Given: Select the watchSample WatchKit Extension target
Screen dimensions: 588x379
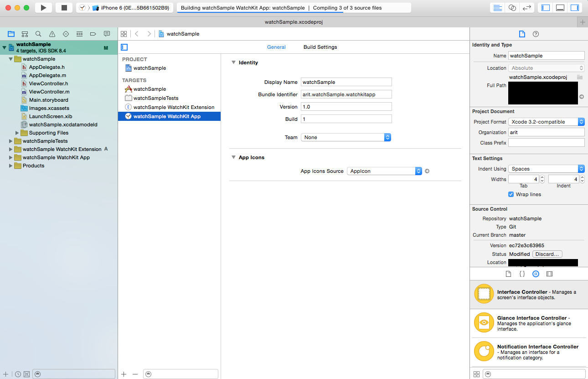Looking at the screenshot, I should pos(169,107).
